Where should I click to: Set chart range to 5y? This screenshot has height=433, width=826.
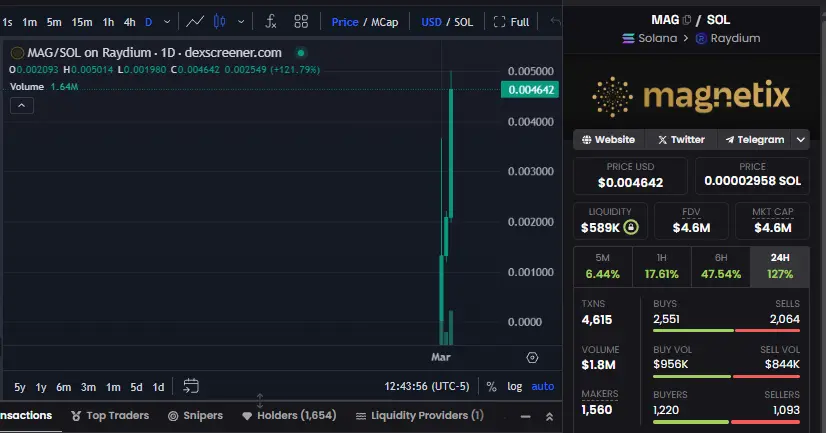[19, 387]
